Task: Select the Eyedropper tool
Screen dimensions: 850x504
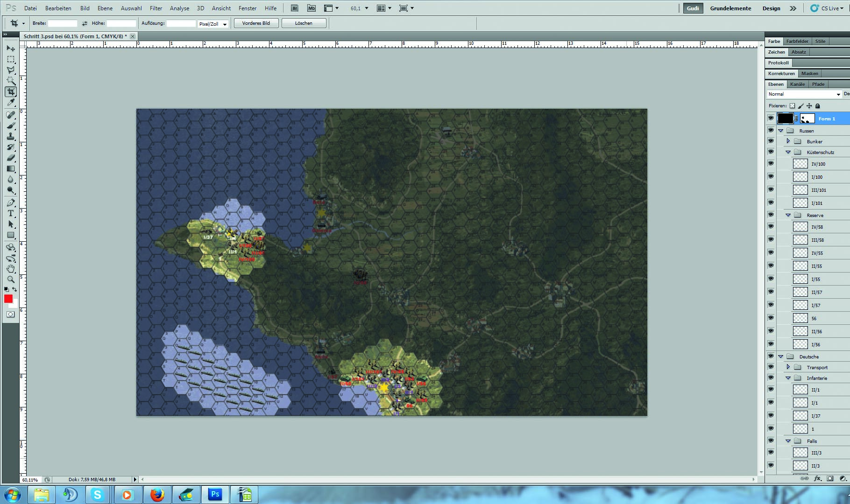Action: (x=11, y=103)
